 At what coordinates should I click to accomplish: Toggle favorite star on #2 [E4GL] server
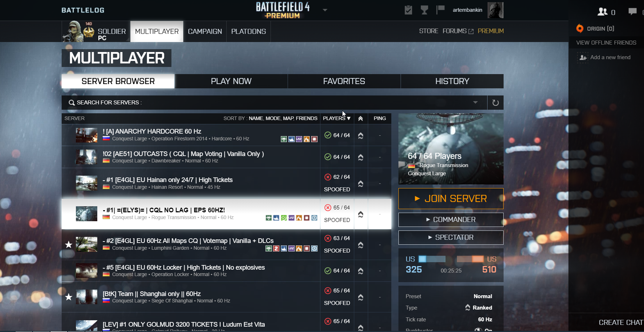point(68,244)
